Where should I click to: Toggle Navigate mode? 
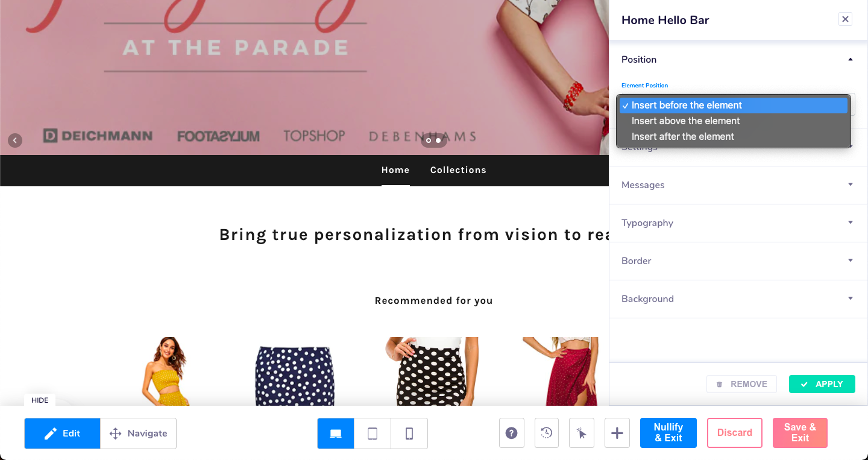[x=138, y=433]
